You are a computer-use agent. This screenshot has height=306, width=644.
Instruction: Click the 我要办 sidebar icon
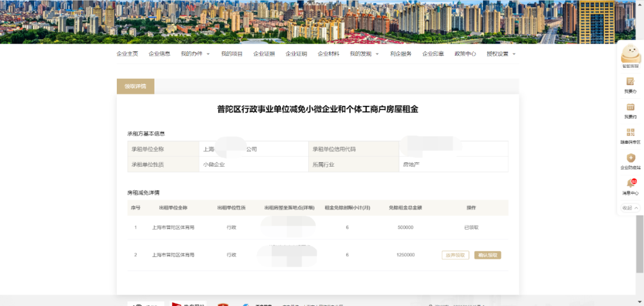point(630,82)
